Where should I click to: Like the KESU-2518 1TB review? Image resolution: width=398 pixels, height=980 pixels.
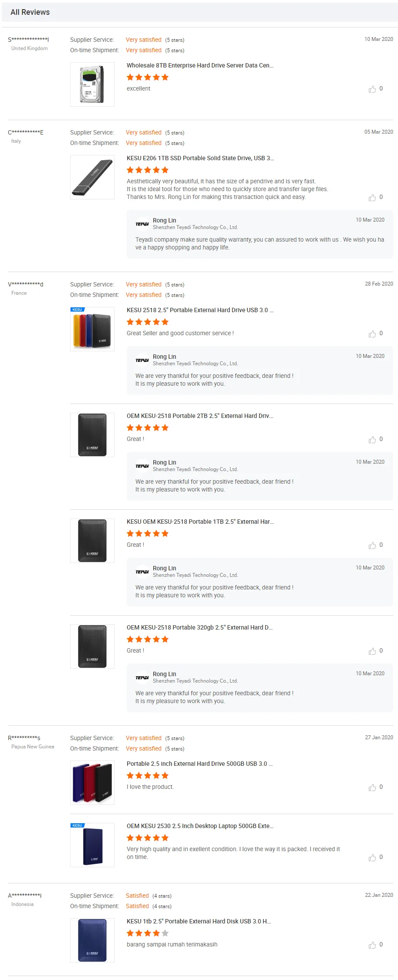click(x=372, y=546)
